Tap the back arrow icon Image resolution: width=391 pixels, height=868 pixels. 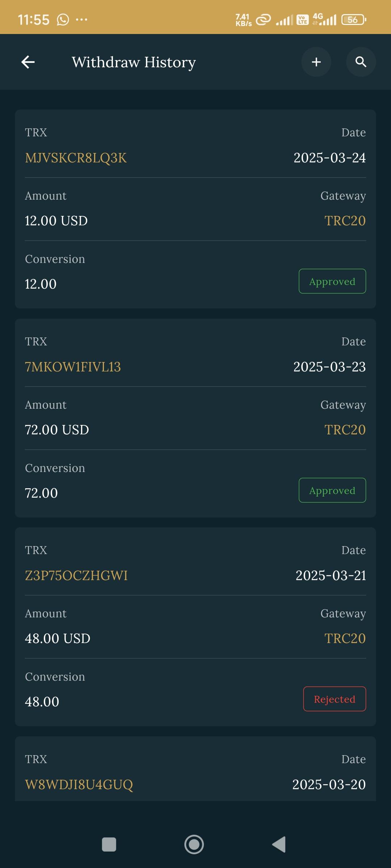tap(28, 62)
